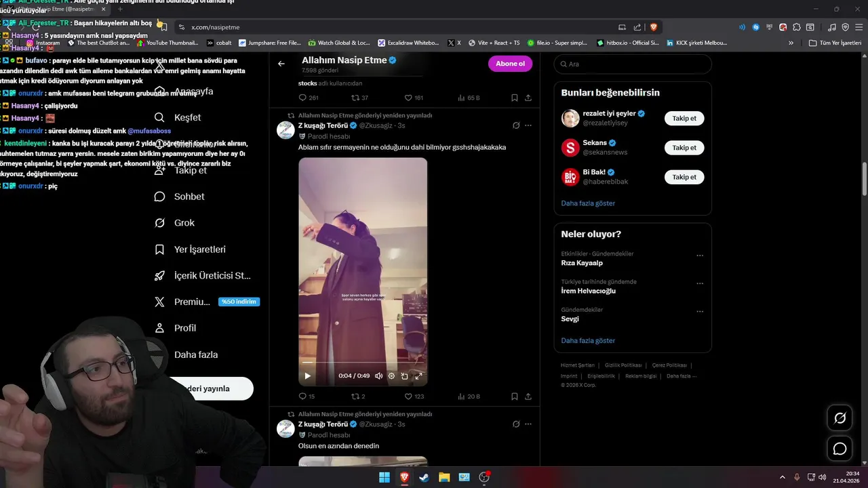The height and width of the screenshot is (488, 868).
Task: Open the Brave hamburger menu
Action: click(x=858, y=27)
